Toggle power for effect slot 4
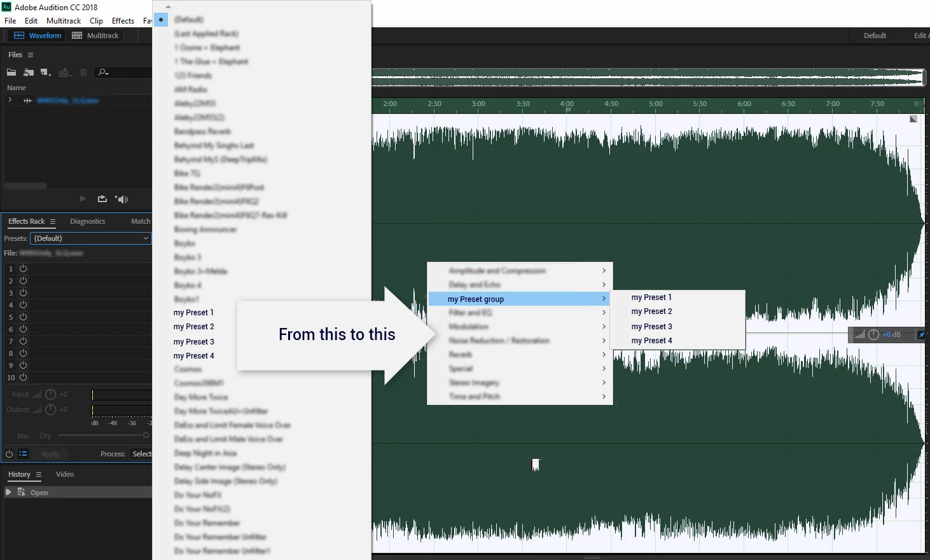 [23, 305]
